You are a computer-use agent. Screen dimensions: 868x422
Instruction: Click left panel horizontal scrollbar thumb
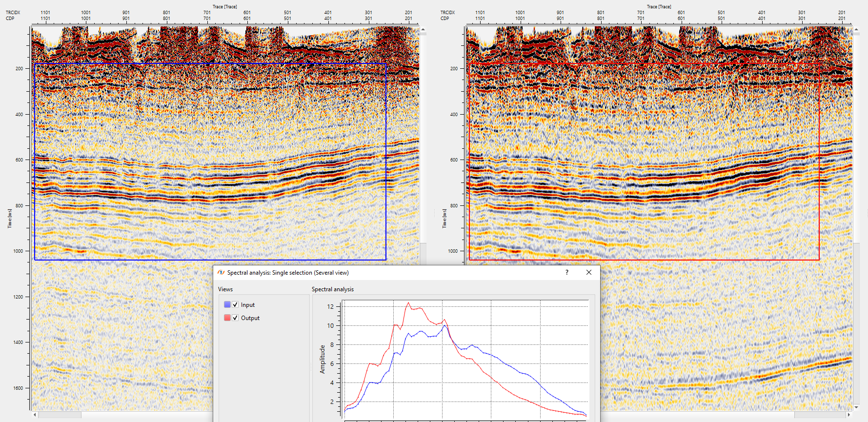(x=60, y=415)
